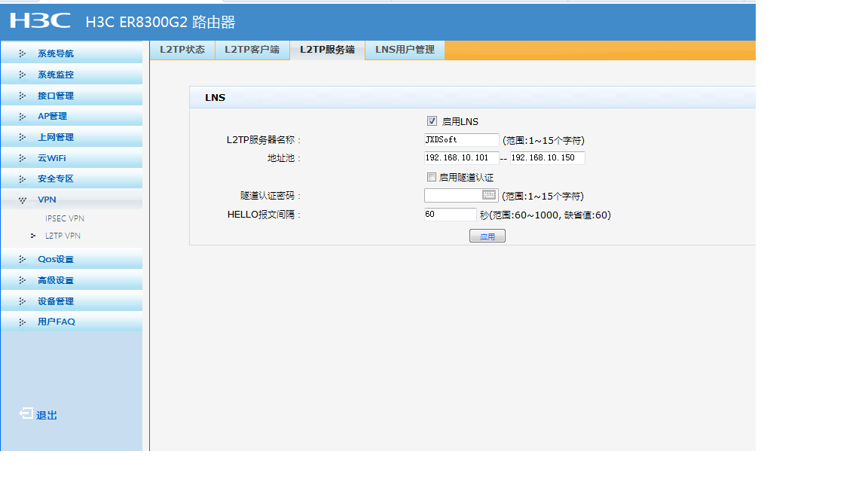Expand the 设备管理 menu

tap(72, 301)
